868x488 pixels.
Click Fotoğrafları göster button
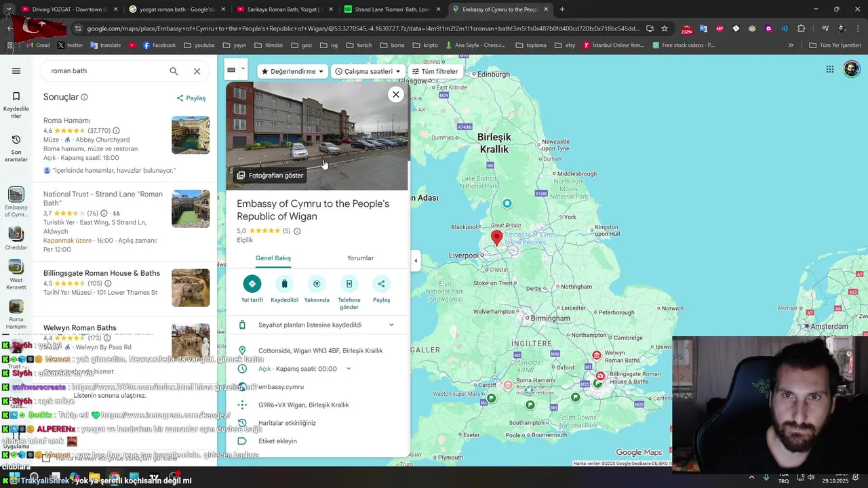(270, 175)
